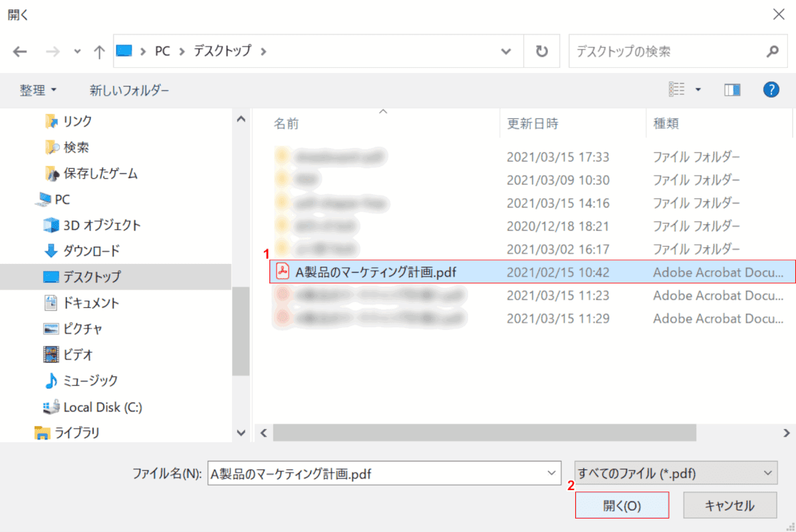The image size is (796, 532).
Task: Select folder dated 2021/03/15 14:16
Action: point(533,203)
